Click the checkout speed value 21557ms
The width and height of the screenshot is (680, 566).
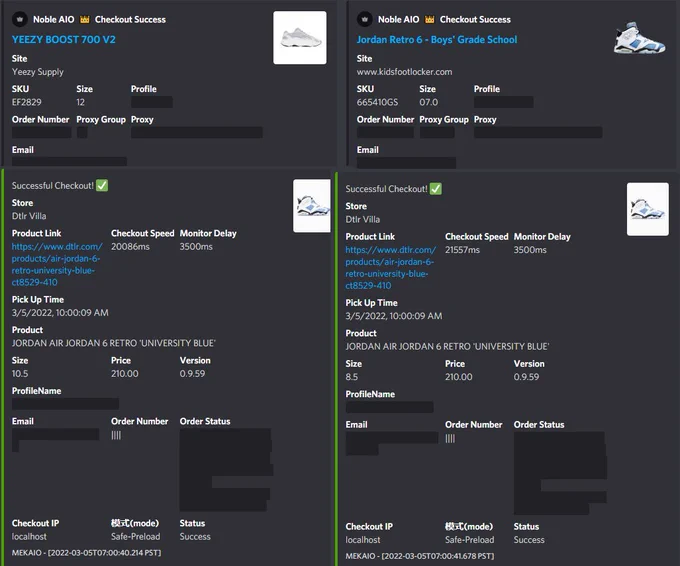tap(462, 250)
